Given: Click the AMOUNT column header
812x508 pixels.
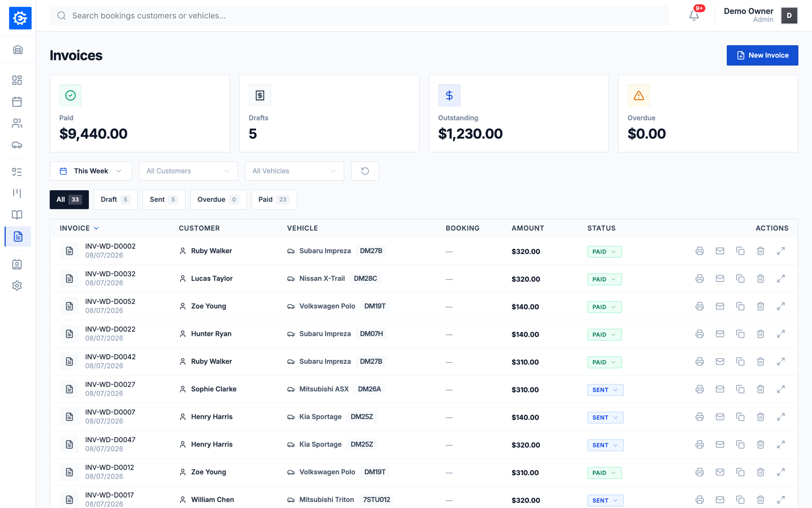Looking at the screenshot, I should point(528,228).
